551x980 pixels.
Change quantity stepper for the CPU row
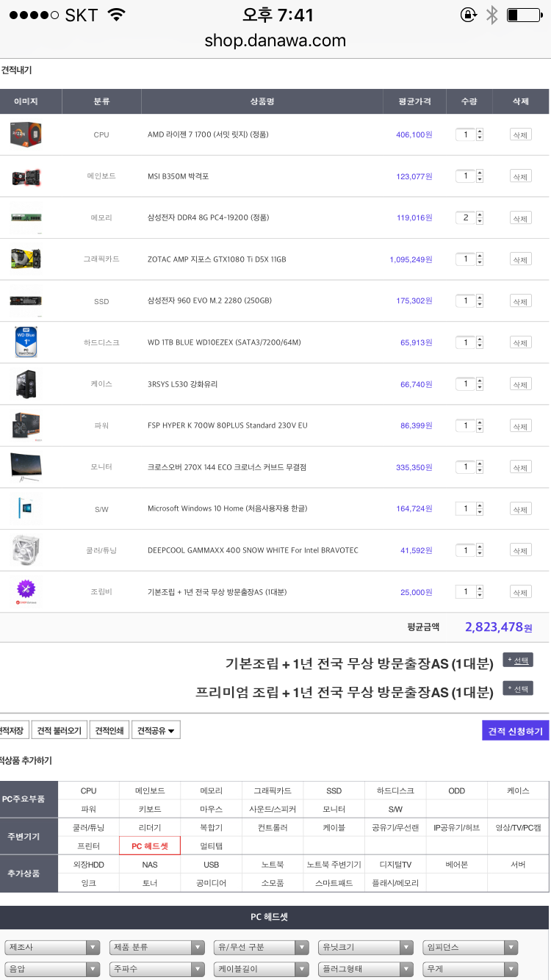tap(480, 134)
